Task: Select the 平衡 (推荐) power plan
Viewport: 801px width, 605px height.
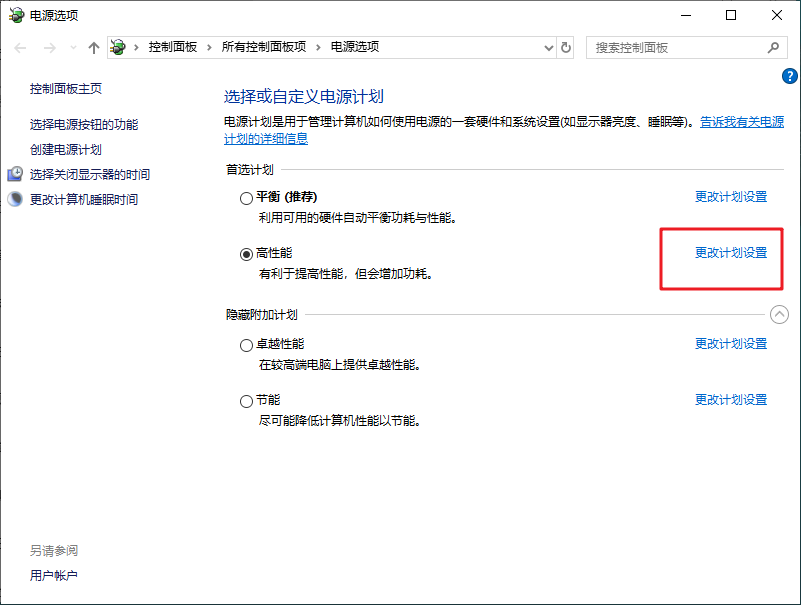Action: [246, 198]
